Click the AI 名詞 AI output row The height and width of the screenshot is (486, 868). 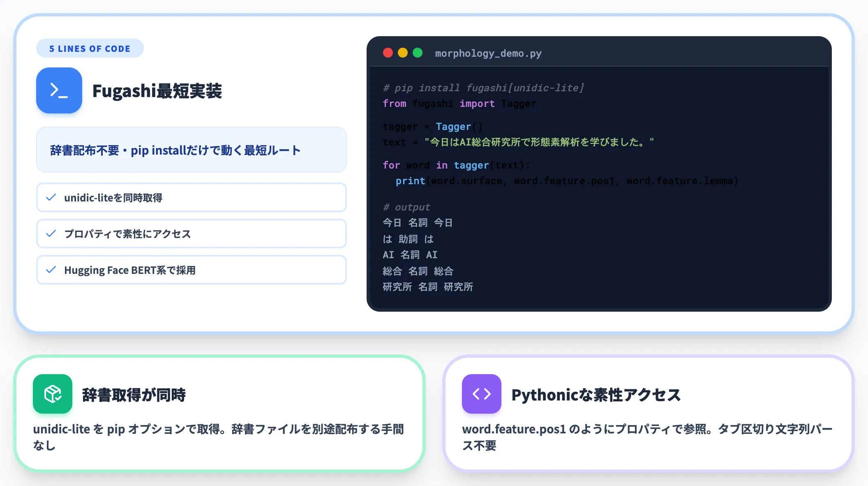tap(410, 255)
